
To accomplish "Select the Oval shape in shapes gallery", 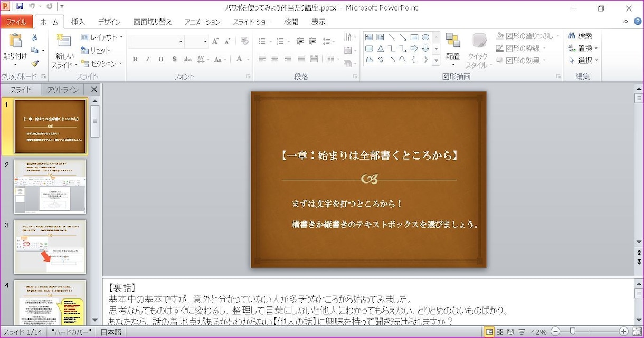I will [425, 37].
